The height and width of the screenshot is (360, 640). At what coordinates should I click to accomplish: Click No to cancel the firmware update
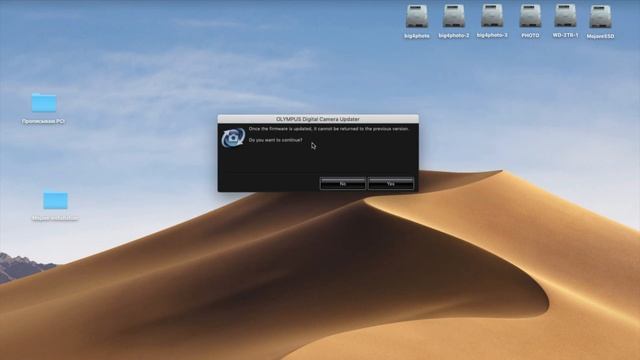click(342, 184)
